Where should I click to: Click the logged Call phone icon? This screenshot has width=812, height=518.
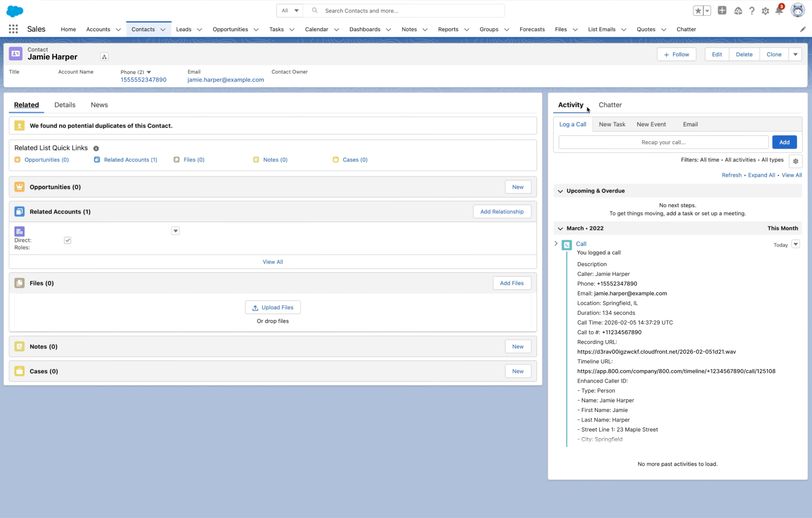click(x=567, y=245)
